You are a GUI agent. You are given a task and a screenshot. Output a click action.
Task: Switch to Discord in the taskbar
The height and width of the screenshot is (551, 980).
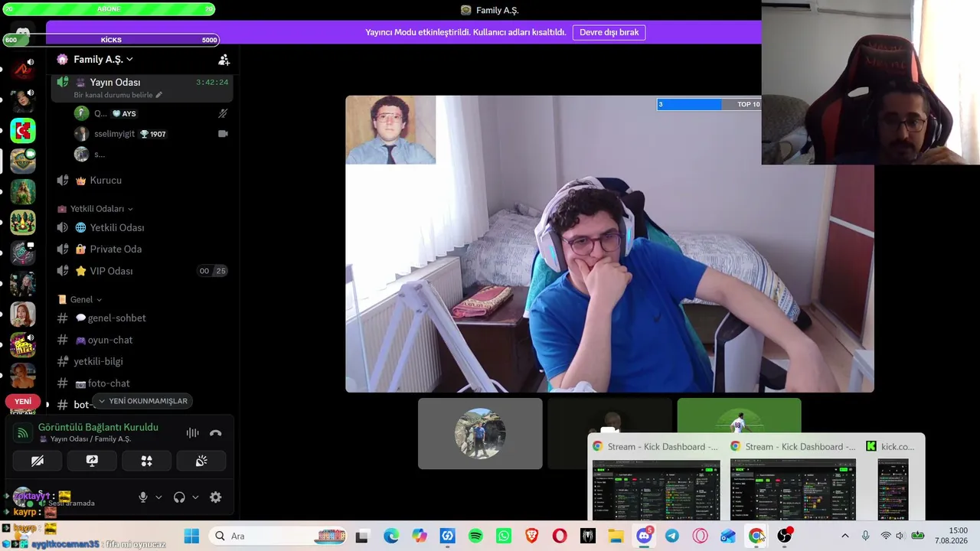pyautogui.click(x=644, y=536)
